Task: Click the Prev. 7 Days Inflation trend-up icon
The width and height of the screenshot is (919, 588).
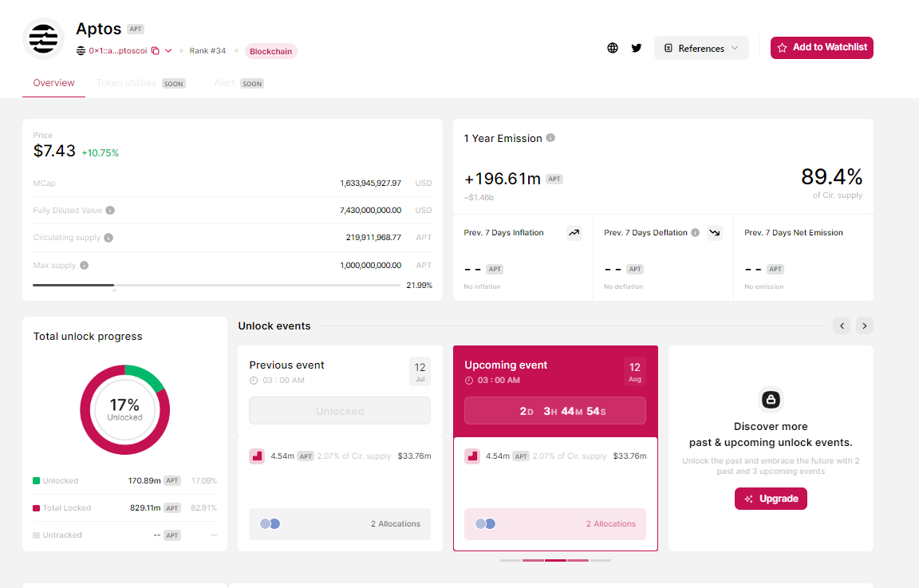Action: click(574, 233)
